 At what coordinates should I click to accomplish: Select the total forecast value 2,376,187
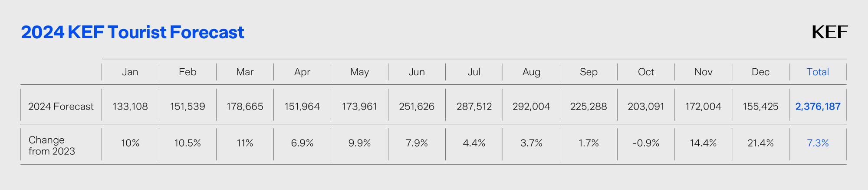[x=818, y=107]
